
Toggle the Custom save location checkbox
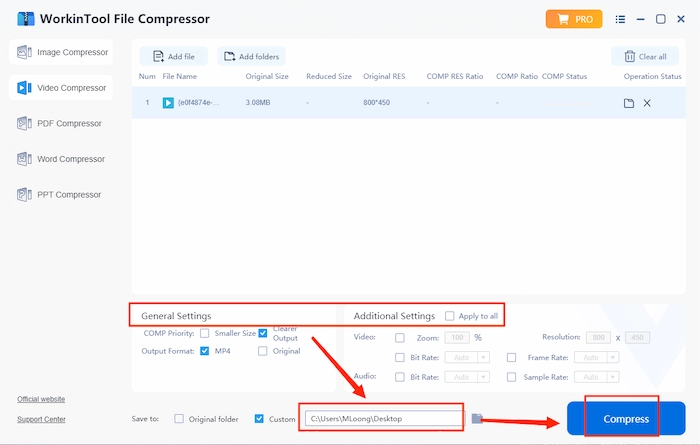point(259,419)
